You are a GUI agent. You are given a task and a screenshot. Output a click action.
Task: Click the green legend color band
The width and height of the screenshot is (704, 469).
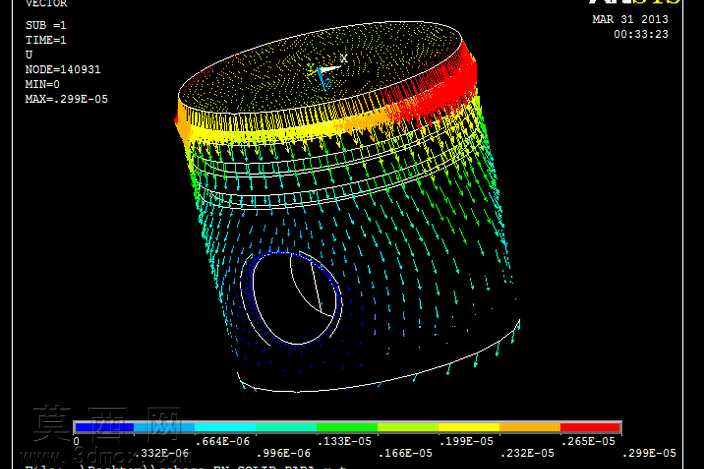(x=347, y=427)
